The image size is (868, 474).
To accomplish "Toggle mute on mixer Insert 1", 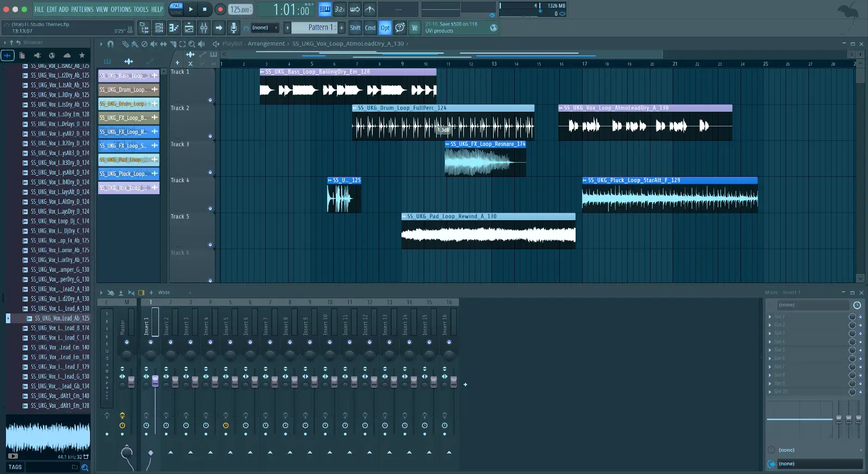I will pos(151,342).
